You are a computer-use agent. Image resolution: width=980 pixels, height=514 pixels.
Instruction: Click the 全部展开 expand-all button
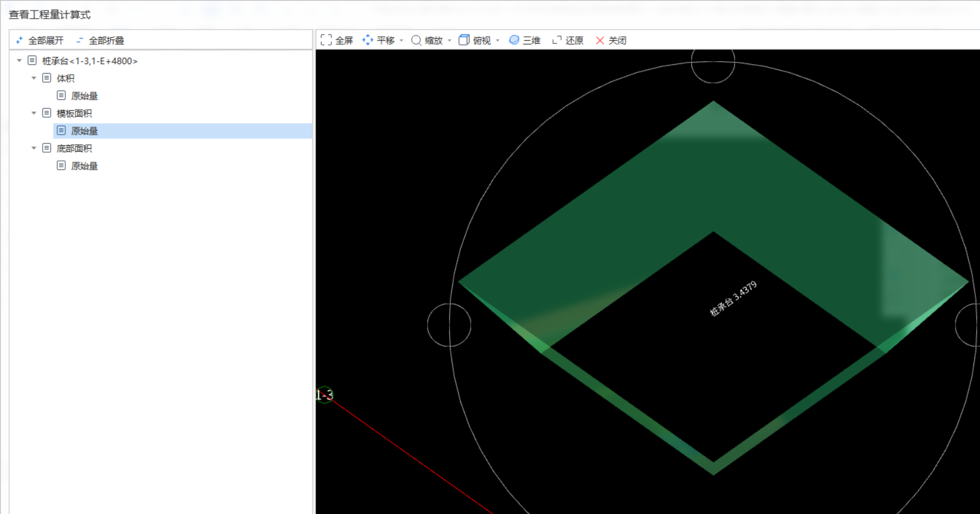(x=39, y=40)
